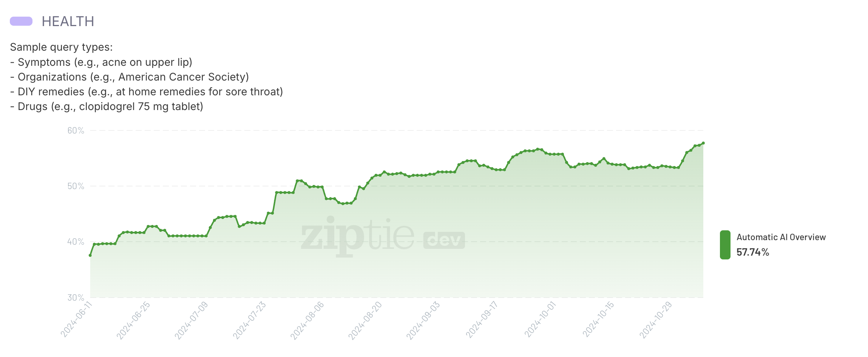Click the 2024-09-03 date label
The width and height of the screenshot is (868, 357).
point(423,320)
